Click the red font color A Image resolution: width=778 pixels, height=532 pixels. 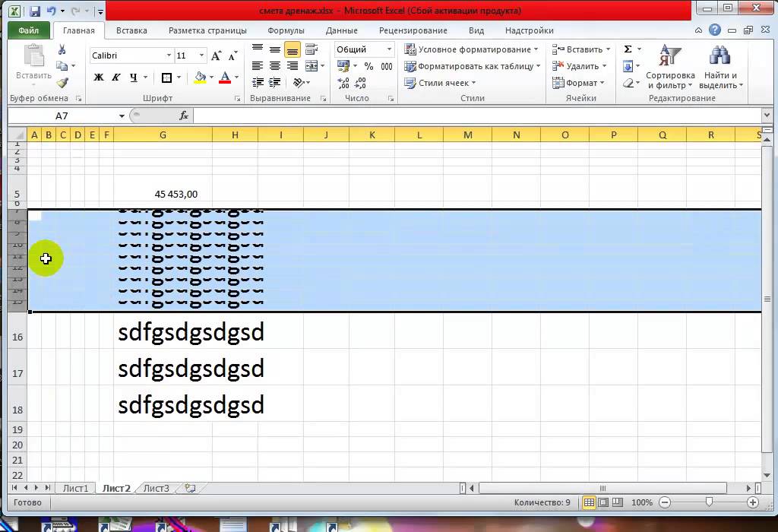pyautogui.click(x=225, y=78)
